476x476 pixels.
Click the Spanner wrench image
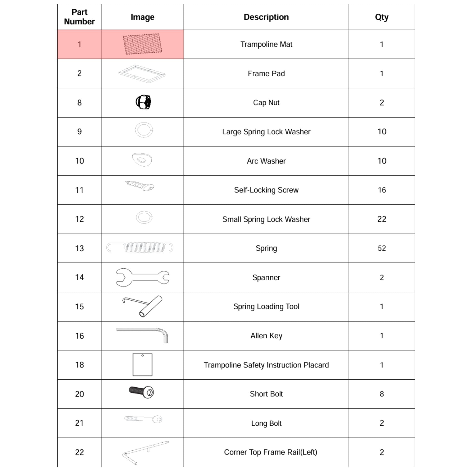[143, 277]
